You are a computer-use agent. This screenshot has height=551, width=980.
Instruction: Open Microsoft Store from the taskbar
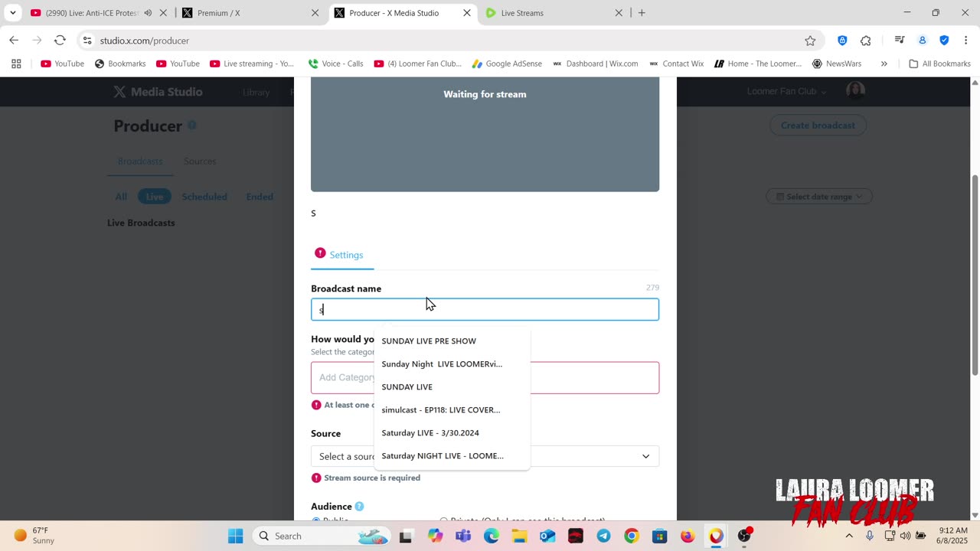[x=659, y=536]
